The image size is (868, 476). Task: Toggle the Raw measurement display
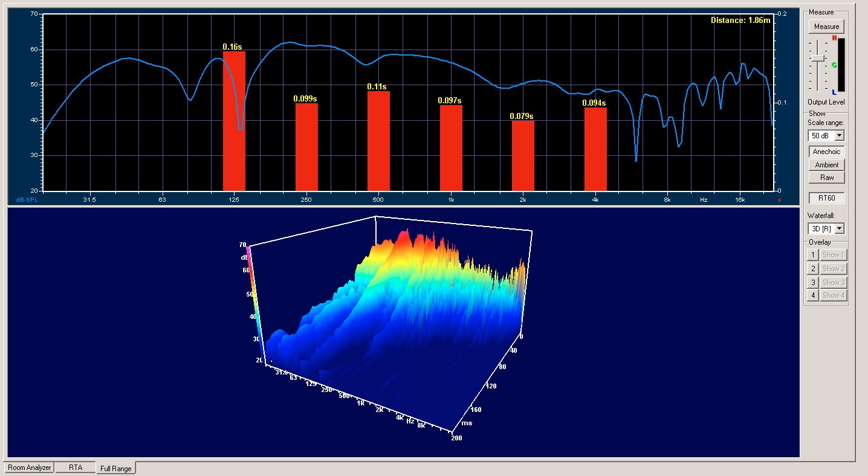click(826, 177)
